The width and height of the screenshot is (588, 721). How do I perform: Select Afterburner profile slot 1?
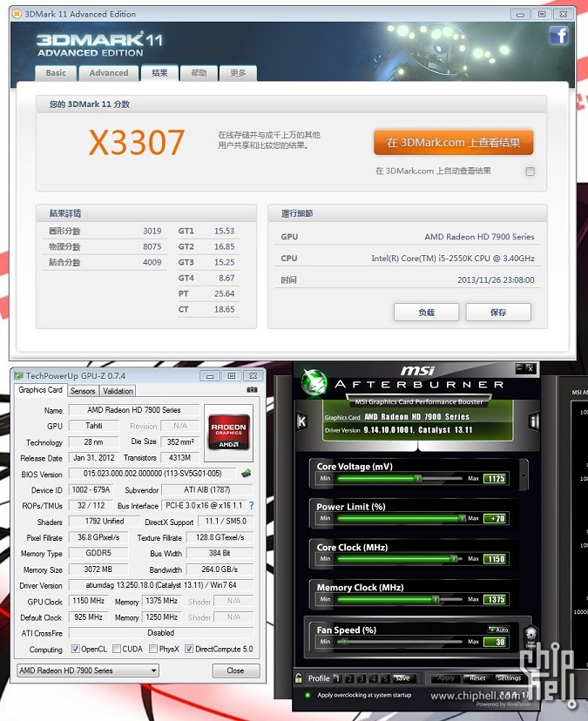[337, 678]
